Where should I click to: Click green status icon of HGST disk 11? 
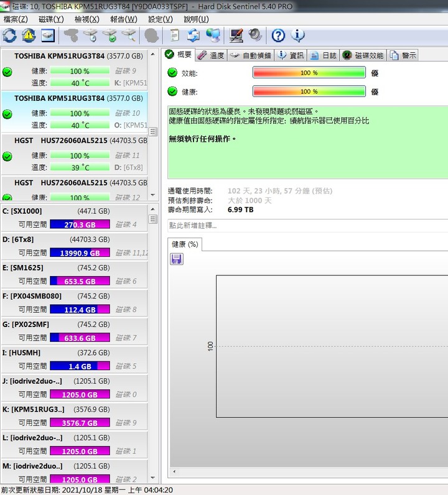tap(7, 156)
